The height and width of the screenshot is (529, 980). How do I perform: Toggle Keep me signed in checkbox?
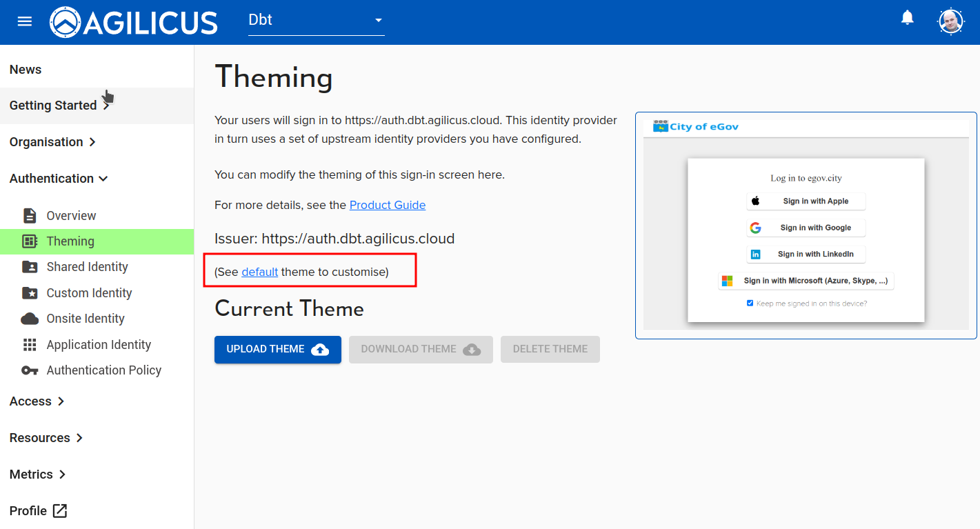point(750,303)
